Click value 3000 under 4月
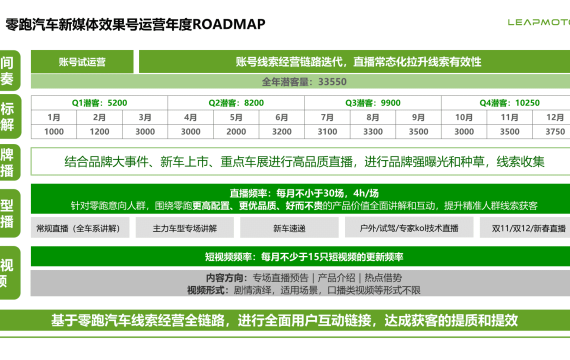 pyautogui.click(x=190, y=132)
